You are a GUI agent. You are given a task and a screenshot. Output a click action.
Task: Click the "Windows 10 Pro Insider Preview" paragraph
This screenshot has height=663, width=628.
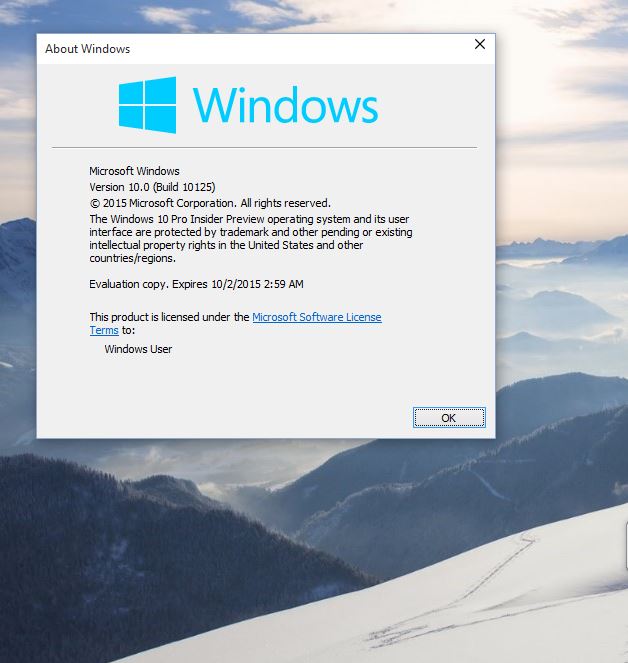coord(251,238)
